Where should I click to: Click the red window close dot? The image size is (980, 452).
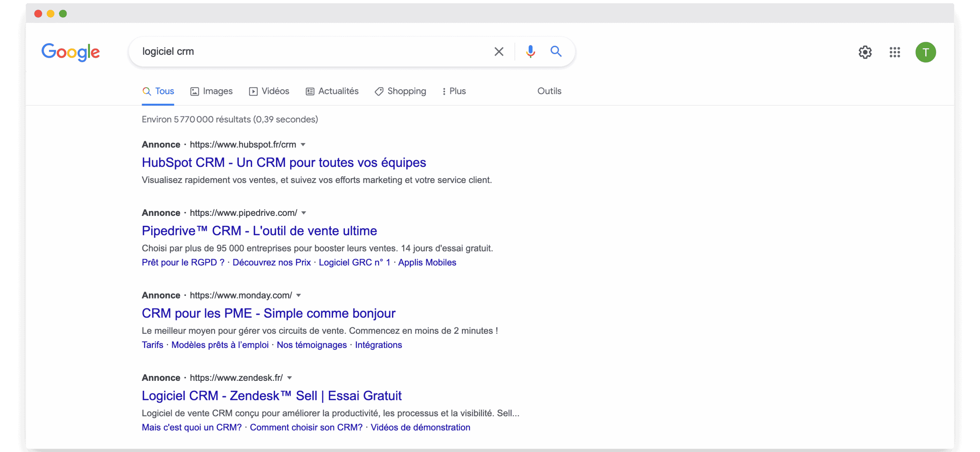tap(38, 14)
